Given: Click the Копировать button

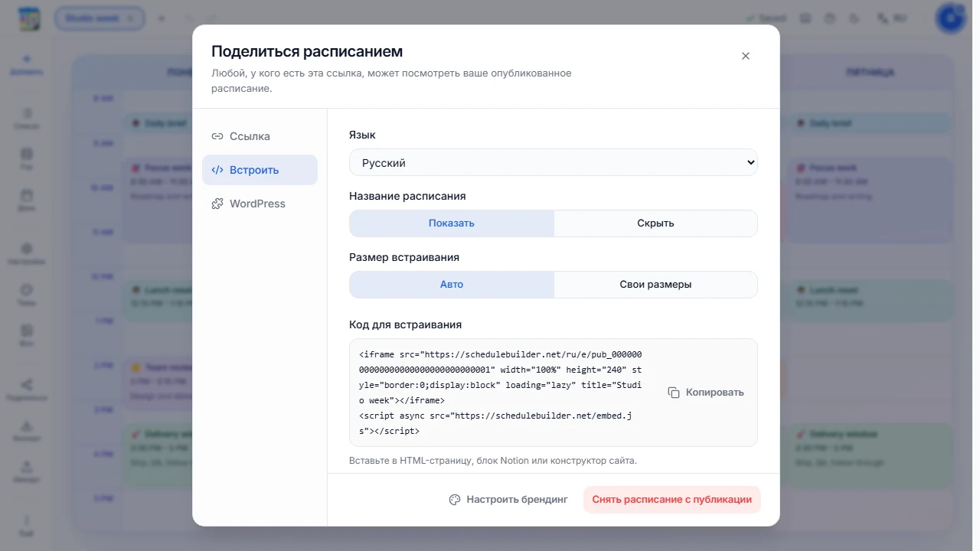Looking at the screenshot, I should (706, 393).
